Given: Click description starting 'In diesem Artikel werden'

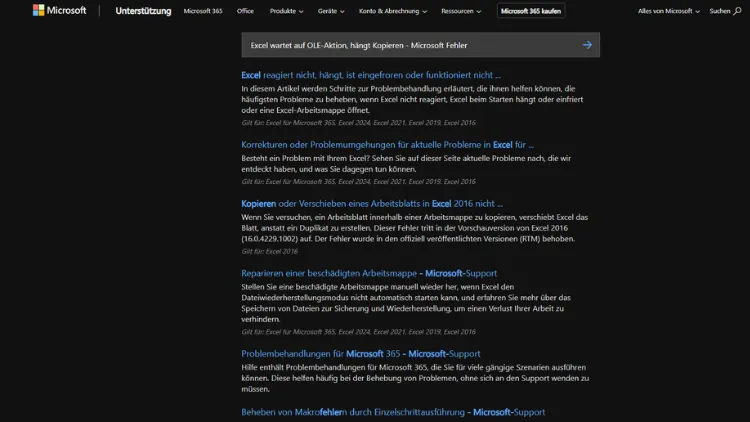Looking at the screenshot, I should tap(412, 100).
